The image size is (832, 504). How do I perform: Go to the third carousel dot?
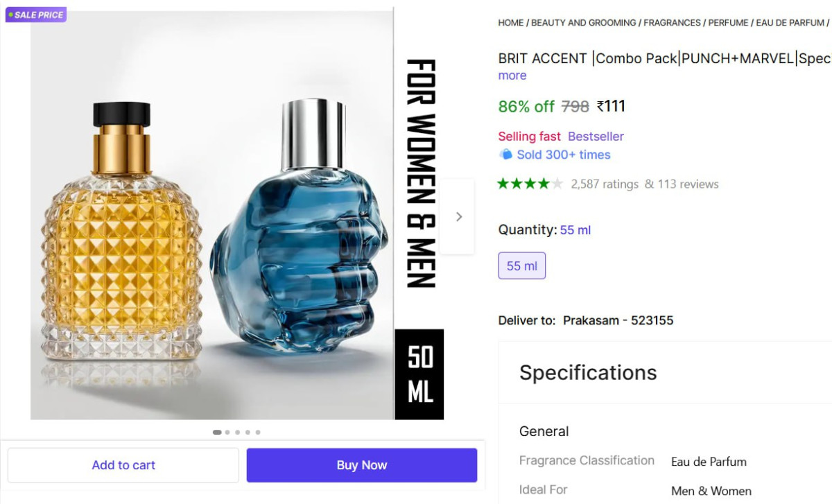pyautogui.click(x=238, y=432)
